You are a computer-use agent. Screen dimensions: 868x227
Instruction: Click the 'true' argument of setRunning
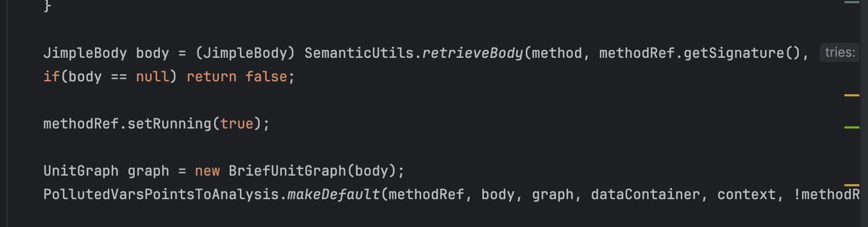pos(237,124)
